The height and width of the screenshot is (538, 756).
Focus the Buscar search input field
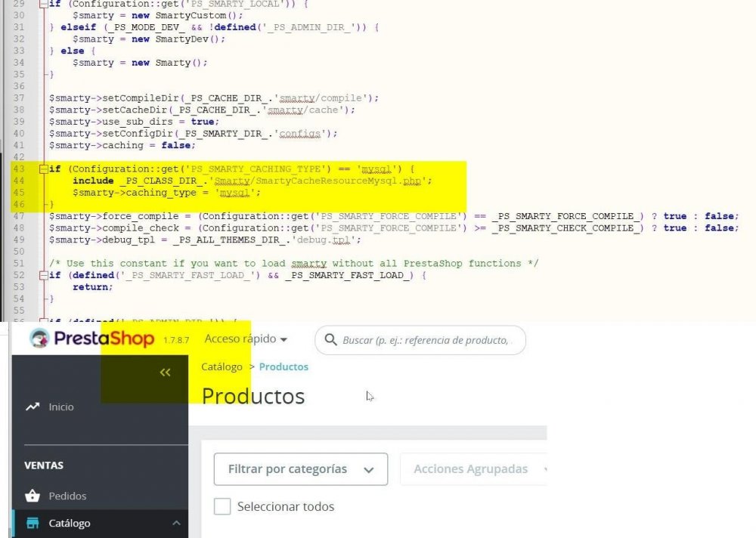point(420,340)
